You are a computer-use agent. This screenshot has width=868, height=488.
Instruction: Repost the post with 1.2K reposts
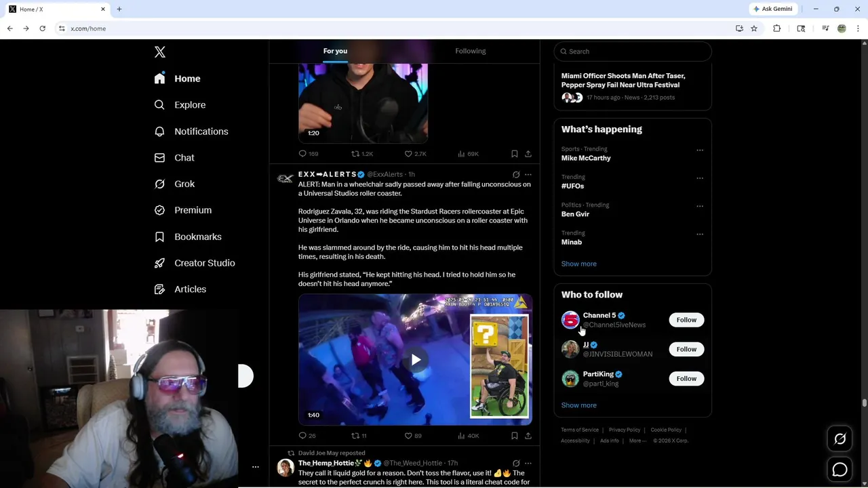coord(361,154)
